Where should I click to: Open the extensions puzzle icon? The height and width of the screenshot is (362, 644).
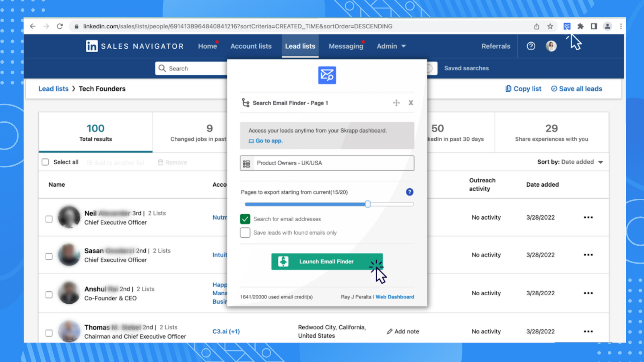click(x=580, y=26)
